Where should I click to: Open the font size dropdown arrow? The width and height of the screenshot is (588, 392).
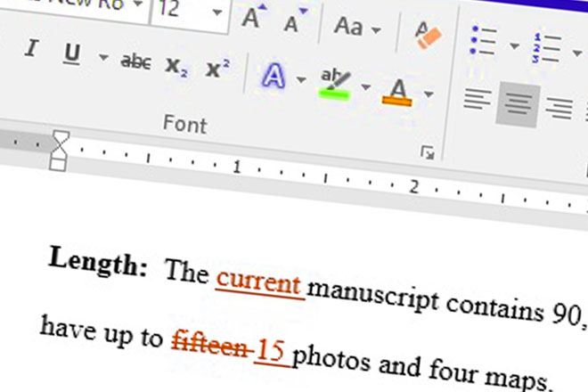pos(217,13)
